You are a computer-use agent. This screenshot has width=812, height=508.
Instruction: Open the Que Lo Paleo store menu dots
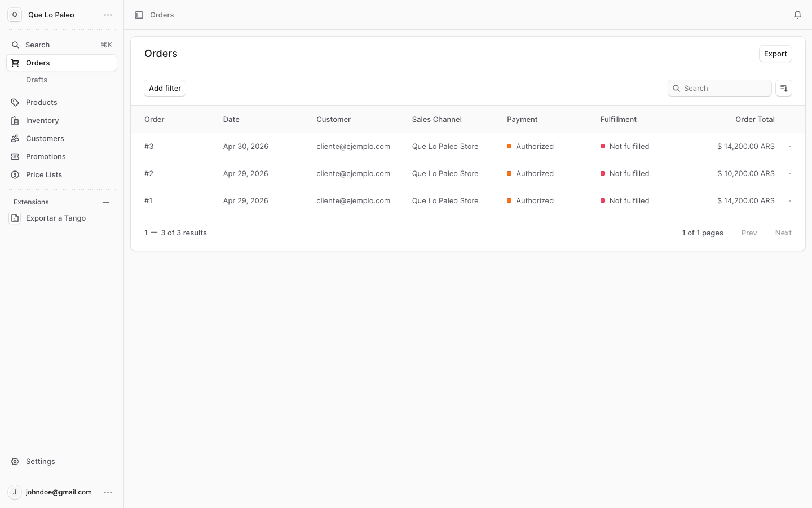108,15
